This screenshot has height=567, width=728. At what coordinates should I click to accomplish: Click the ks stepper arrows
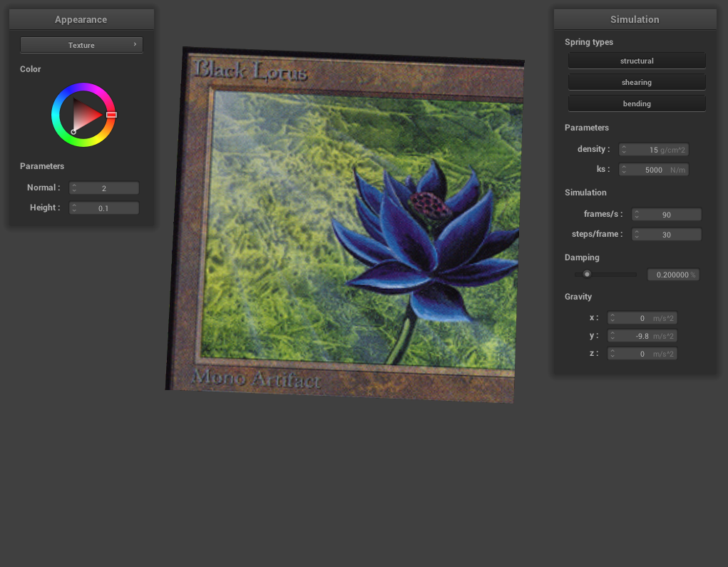[624, 170]
